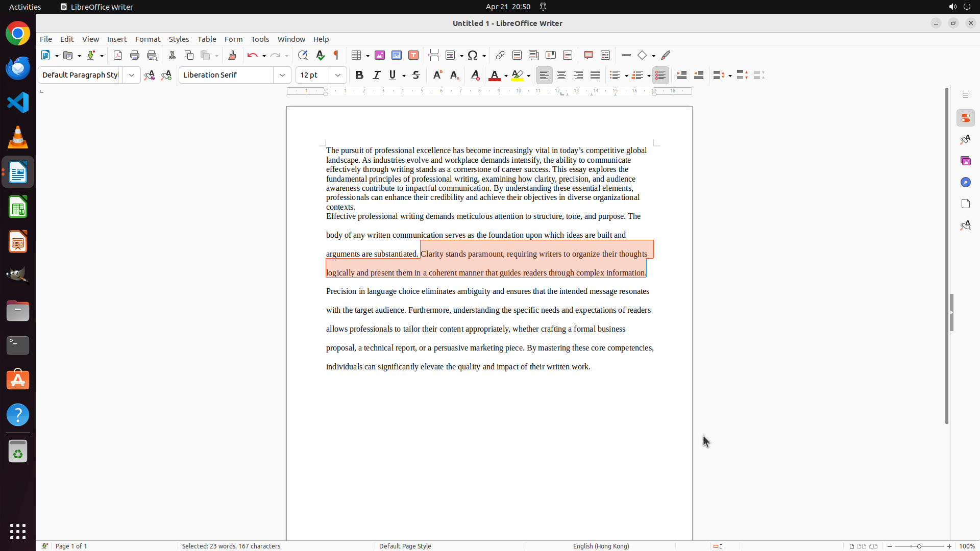Toggle Bold formatting

point(359,75)
